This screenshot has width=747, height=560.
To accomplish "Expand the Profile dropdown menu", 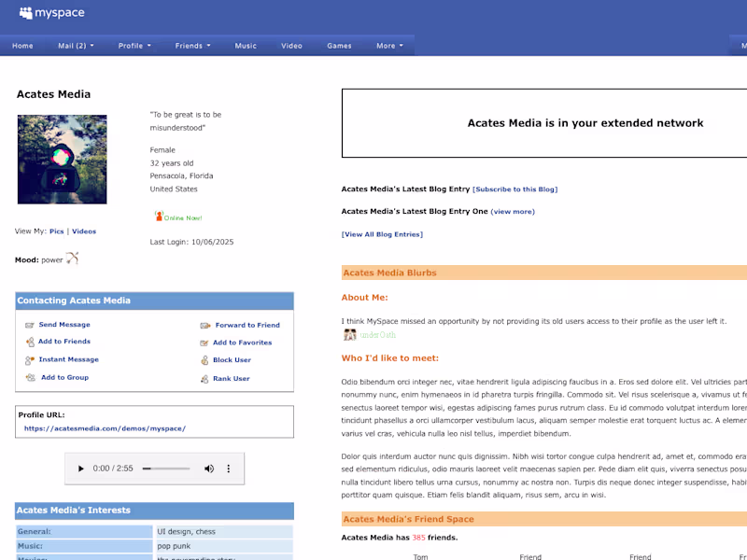I will [134, 45].
